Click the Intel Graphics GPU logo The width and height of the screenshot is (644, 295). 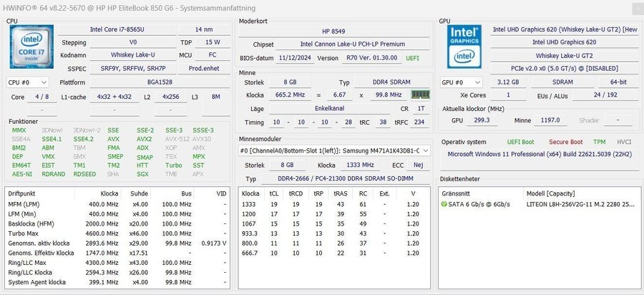click(x=464, y=47)
